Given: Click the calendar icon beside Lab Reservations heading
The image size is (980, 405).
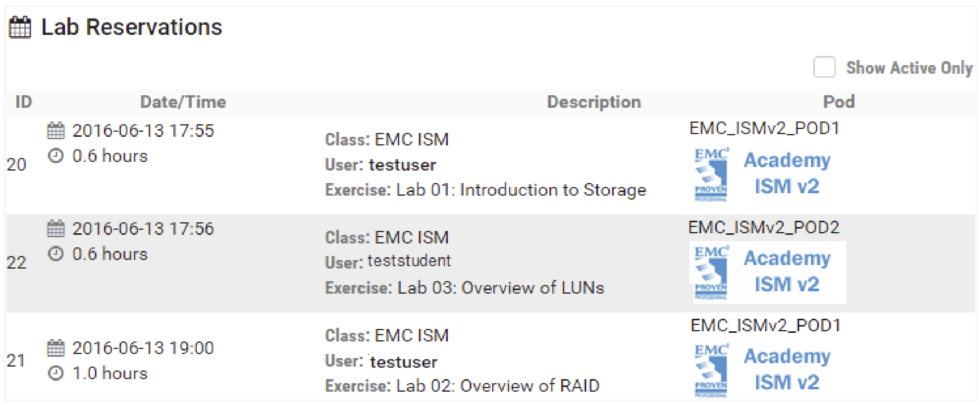Looking at the screenshot, I should 19,27.
